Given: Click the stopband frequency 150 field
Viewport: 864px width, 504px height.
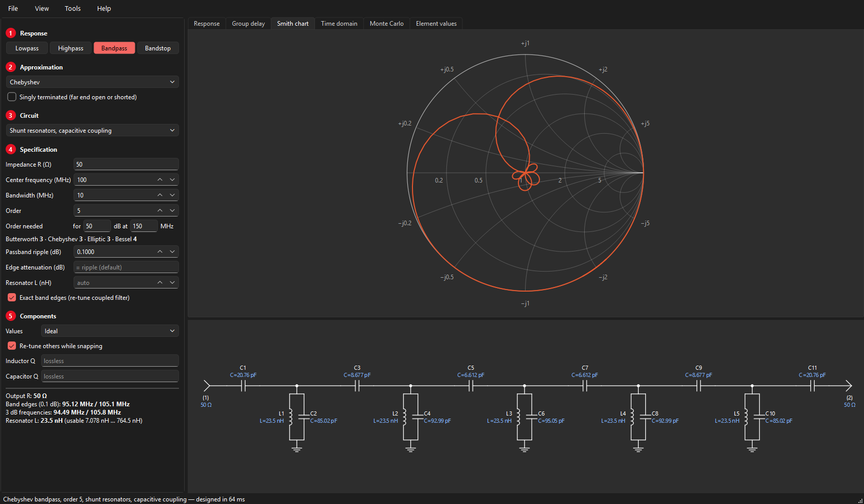Looking at the screenshot, I should tap(144, 226).
